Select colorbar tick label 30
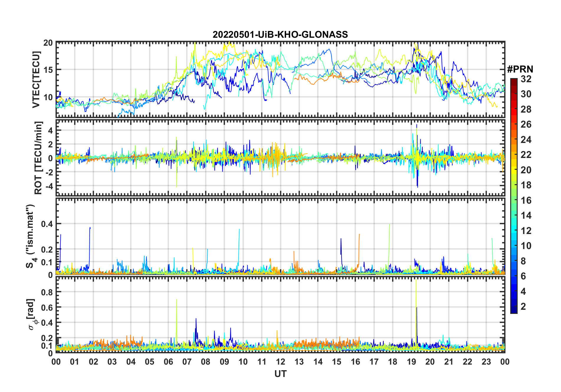561x392 pixels. click(x=526, y=94)
